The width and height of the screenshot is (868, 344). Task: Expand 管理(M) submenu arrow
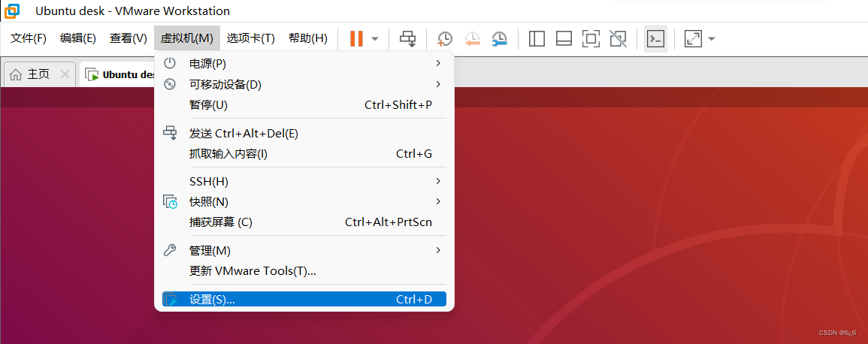pyautogui.click(x=438, y=250)
